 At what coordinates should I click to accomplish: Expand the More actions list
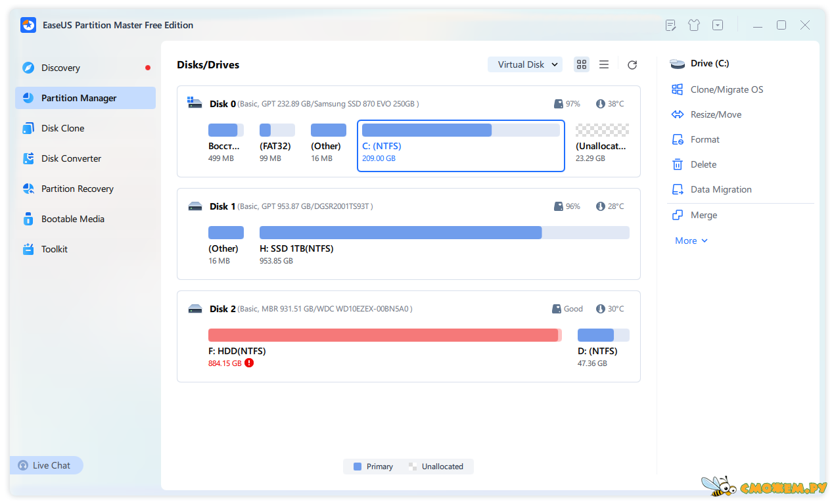[x=691, y=241]
